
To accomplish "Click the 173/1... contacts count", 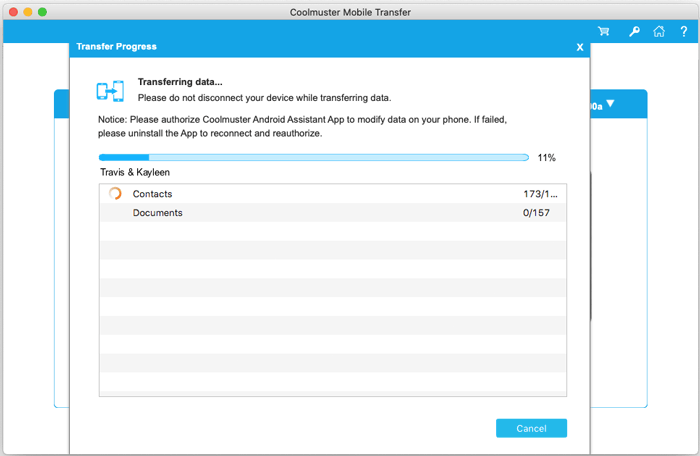I will pyautogui.click(x=540, y=194).
